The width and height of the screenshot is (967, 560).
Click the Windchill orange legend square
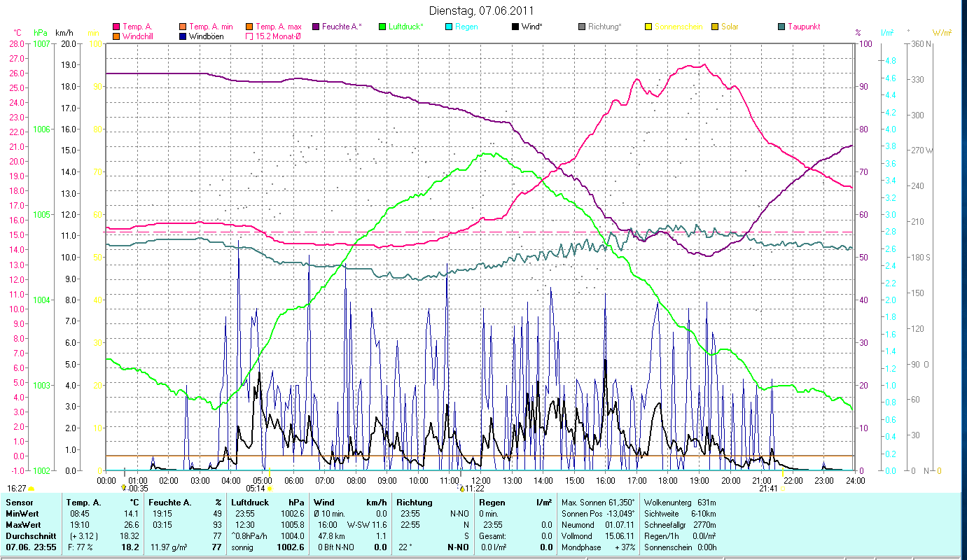pos(116,36)
